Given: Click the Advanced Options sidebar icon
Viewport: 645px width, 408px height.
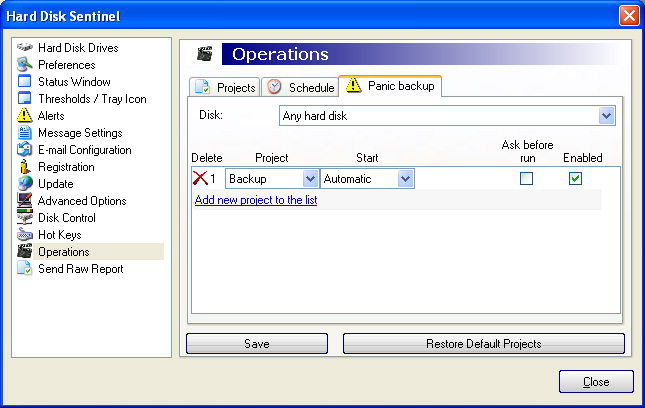Looking at the screenshot, I should point(25,201).
